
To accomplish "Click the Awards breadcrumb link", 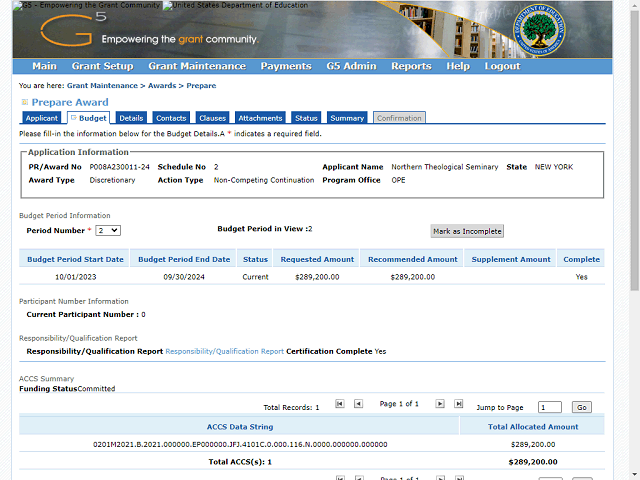I will (164, 86).
